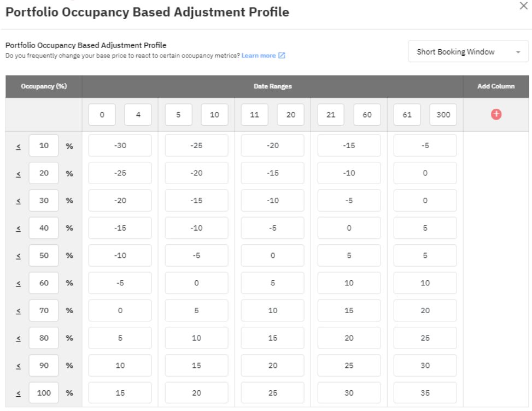The image size is (532, 411).
Task: Click the date range end field showing 4
Action: pos(138,115)
